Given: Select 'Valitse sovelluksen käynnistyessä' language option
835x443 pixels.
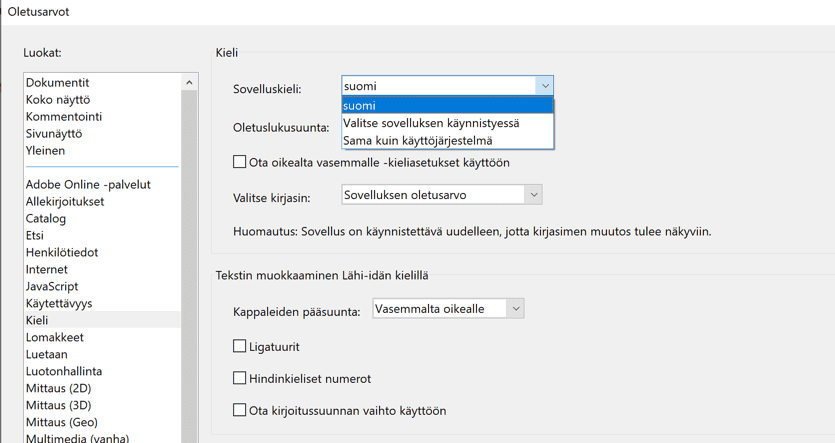Looking at the screenshot, I should tap(447, 123).
